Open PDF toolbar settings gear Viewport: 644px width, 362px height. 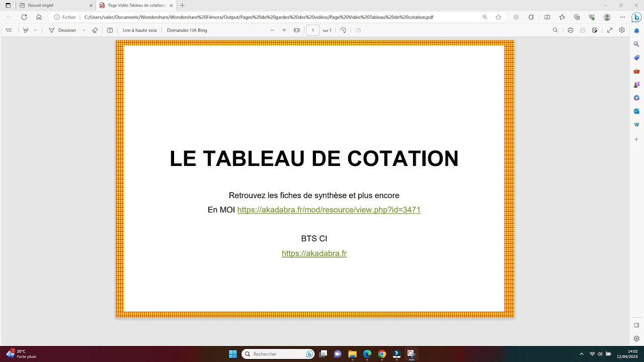622,30
